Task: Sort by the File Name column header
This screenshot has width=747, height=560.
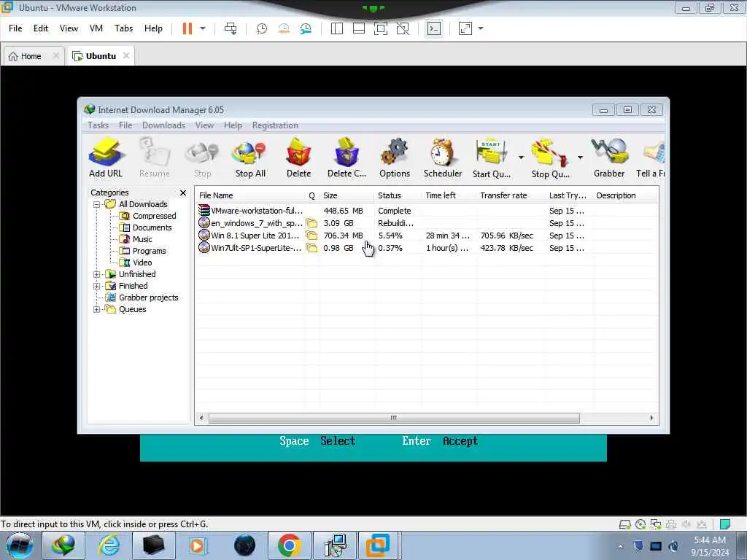Action: [x=251, y=195]
